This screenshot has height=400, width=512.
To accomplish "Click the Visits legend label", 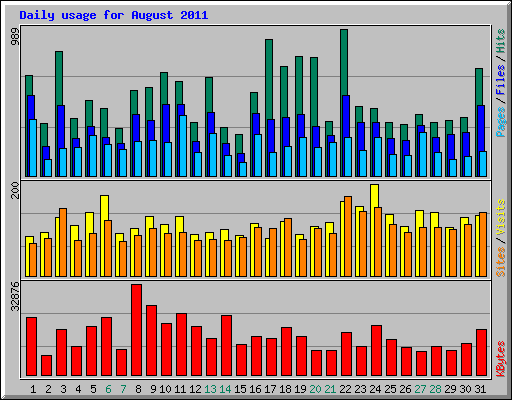I will pyautogui.click(x=501, y=218).
